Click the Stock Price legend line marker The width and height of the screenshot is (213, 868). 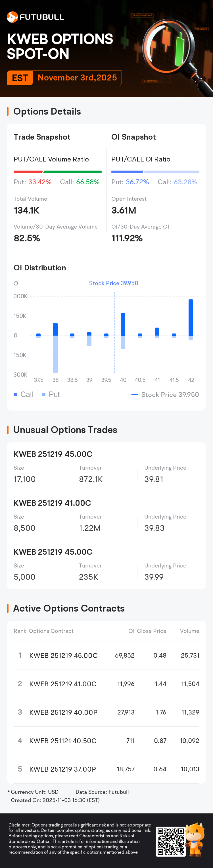pos(134,395)
